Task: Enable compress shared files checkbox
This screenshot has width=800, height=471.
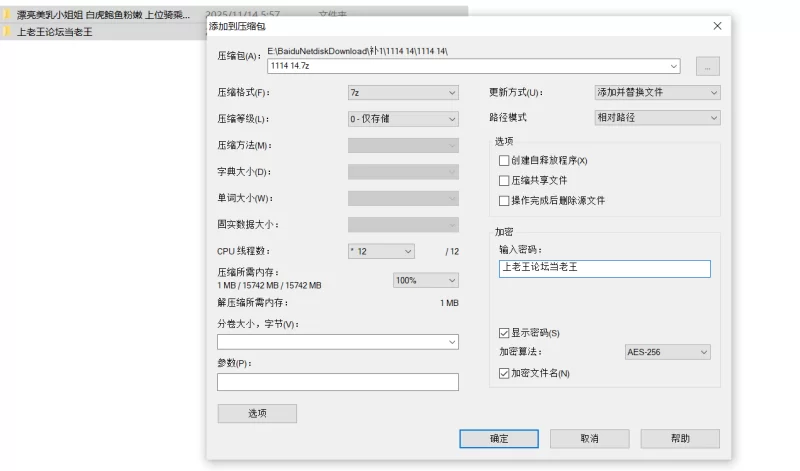Action: point(504,181)
